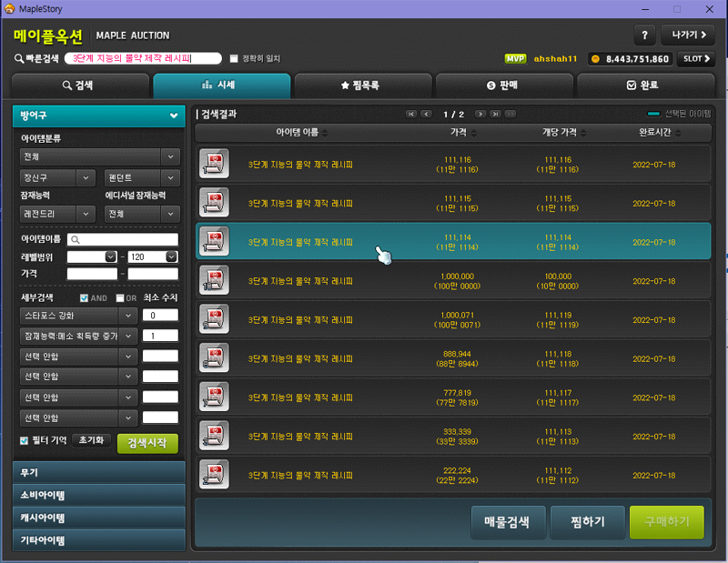Image resolution: width=728 pixels, height=563 pixels.
Task: Expand the 소비아이템 category
Action: (99, 495)
